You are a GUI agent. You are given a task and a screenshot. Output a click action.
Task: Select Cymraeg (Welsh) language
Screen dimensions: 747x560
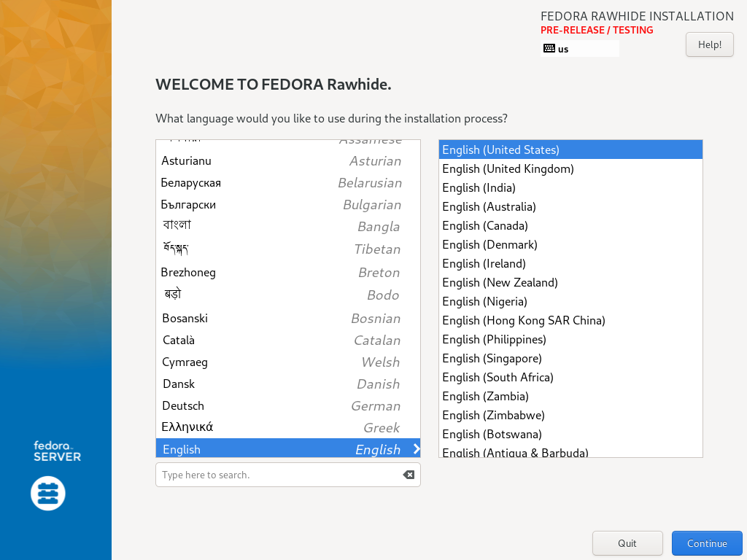pyautogui.click(x=287, y=362)
